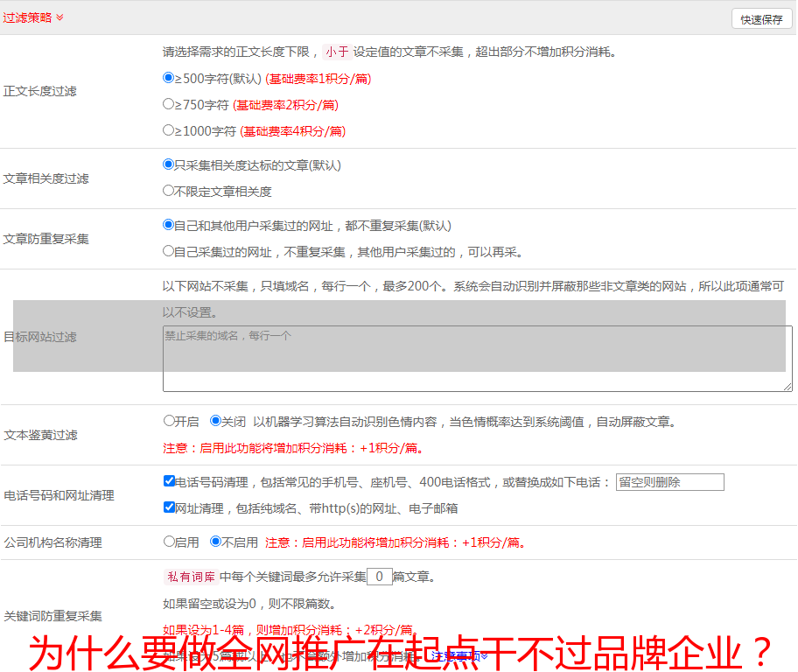This screenshot has height=672, width=798.
Task: Click the 禁止采集的域名 text area
Action: pos(477,359)
